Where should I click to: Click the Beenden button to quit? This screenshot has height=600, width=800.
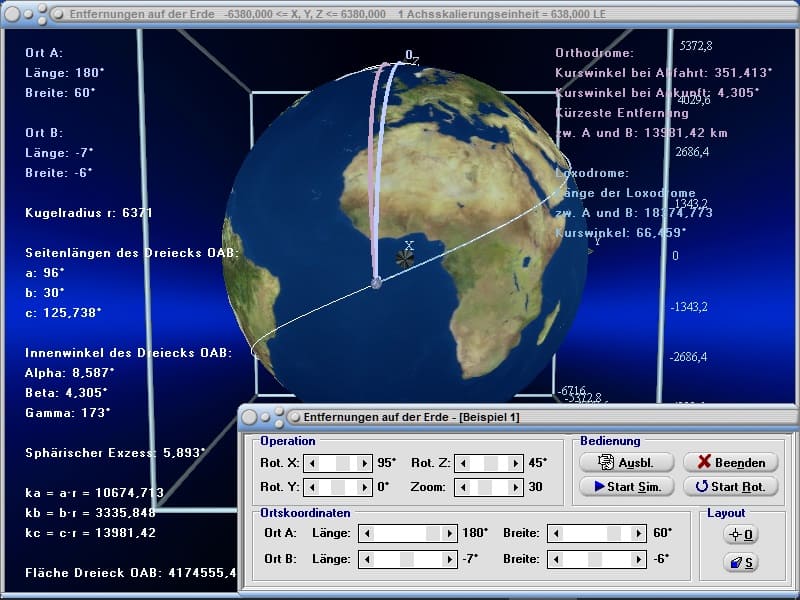731,462
